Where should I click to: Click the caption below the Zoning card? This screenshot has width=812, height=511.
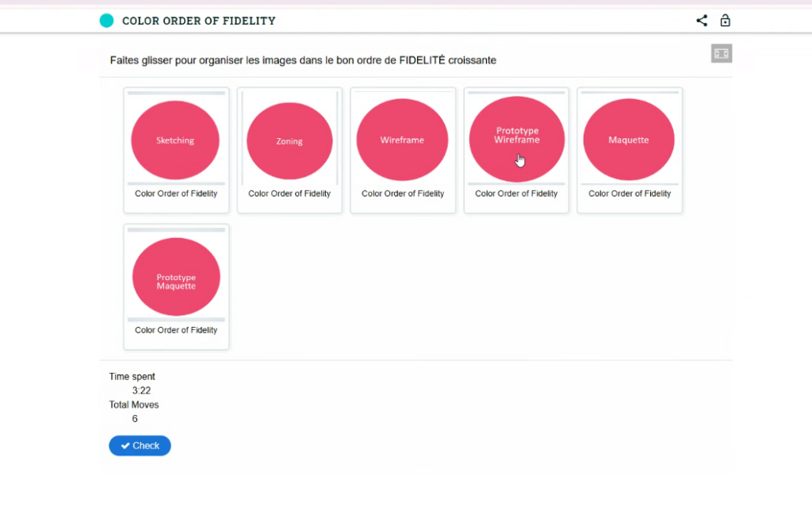tap(289, 194)
